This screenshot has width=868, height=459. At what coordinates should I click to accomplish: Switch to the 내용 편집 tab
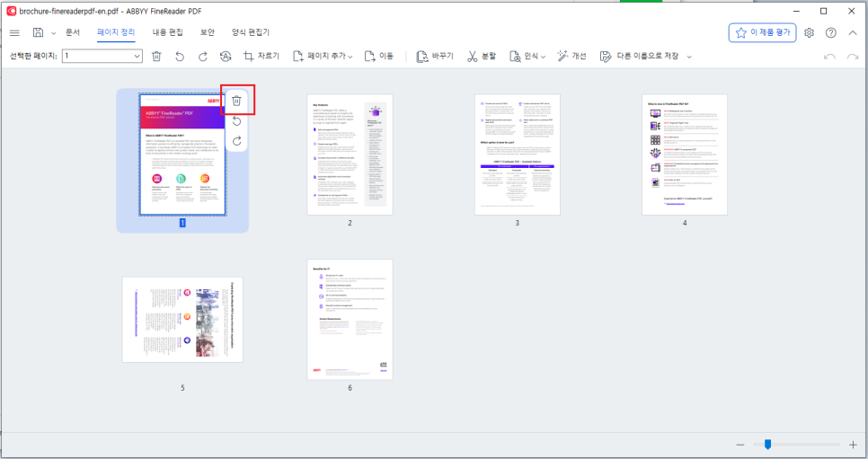[168, 32]
